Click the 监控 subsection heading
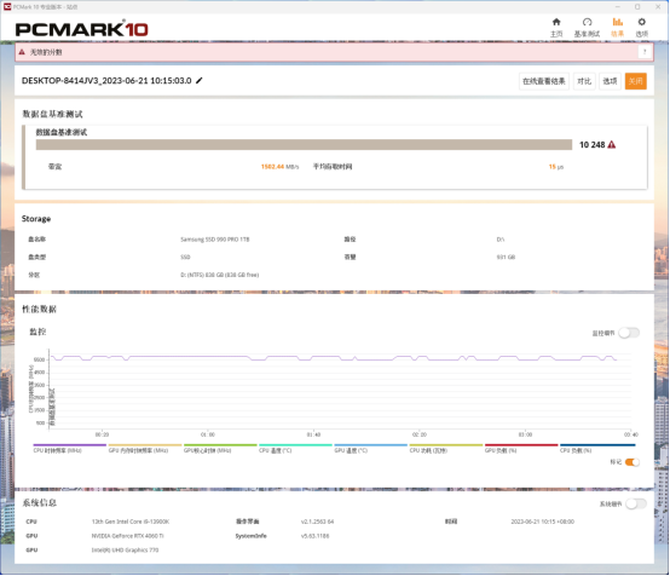Viewport: 670px width, 576px height. click(37, 332)
